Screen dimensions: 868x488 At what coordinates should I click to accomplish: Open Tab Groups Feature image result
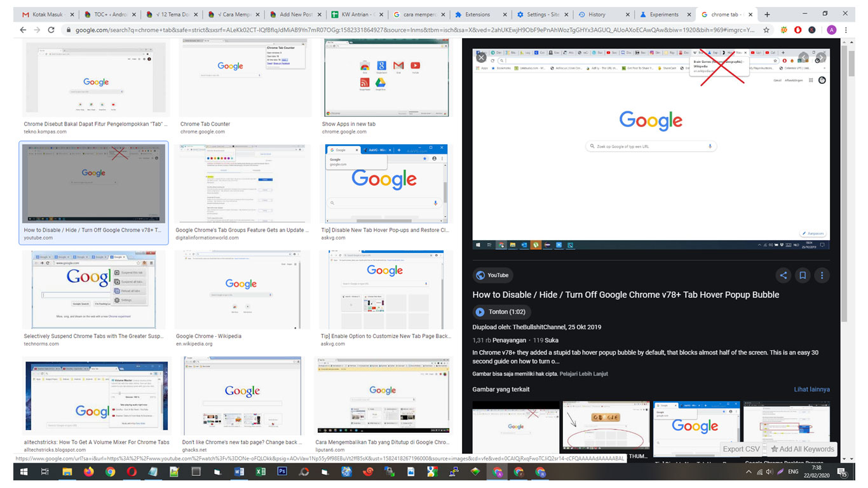pyautogui.click(x=242, y=184)
